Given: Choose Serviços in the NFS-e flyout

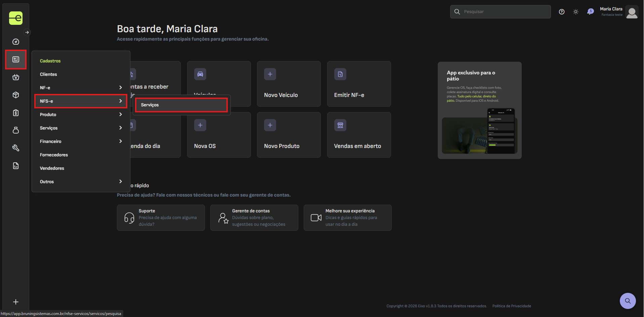Looking at the screenshot, I should click(181, 105).
